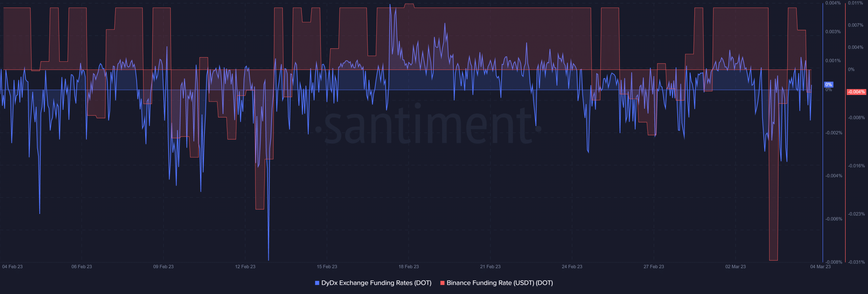868x294 pixels.
Task: Click the 0.011% red axis tick
Action: click(855, 3)
